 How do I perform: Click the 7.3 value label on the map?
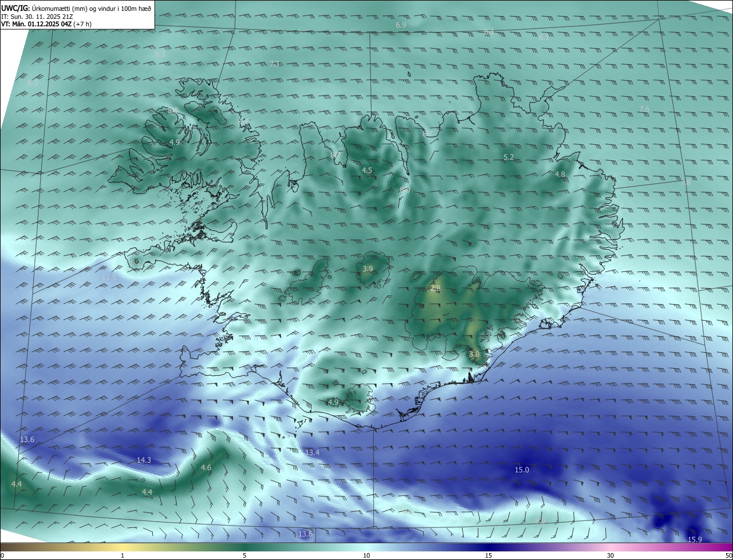pos(275,64)
